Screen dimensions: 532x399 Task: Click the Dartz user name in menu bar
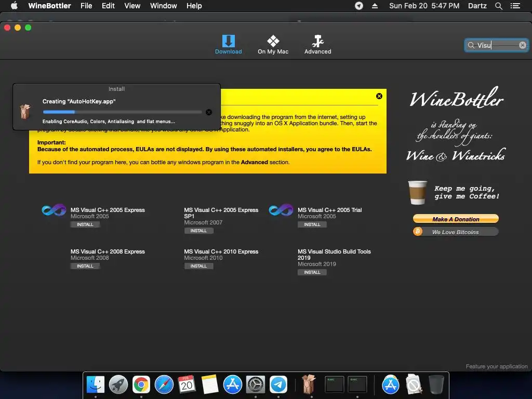click(477, 6)
